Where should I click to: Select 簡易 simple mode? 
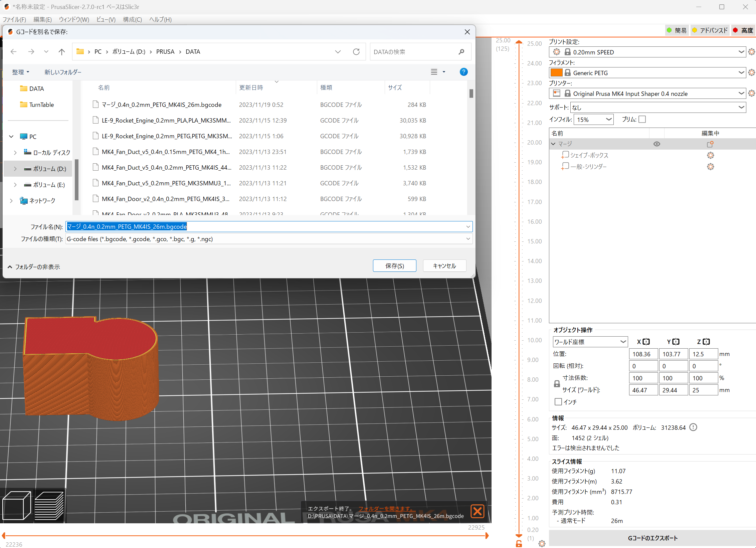677,30
